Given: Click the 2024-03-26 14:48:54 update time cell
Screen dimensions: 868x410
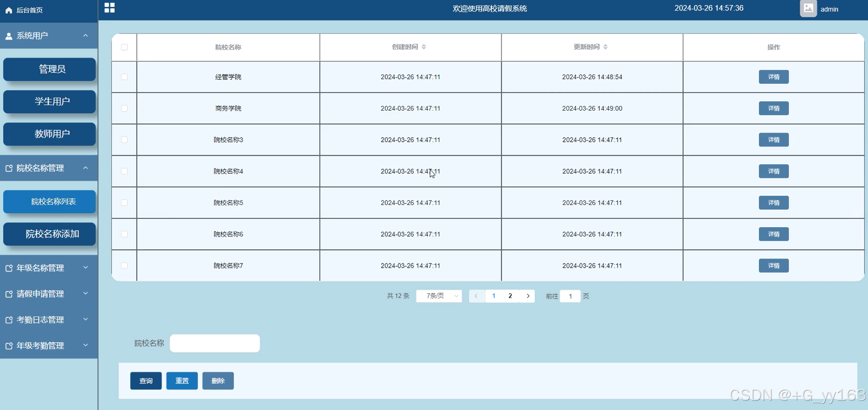Looking at the screenshot, I should click(592, 77).
